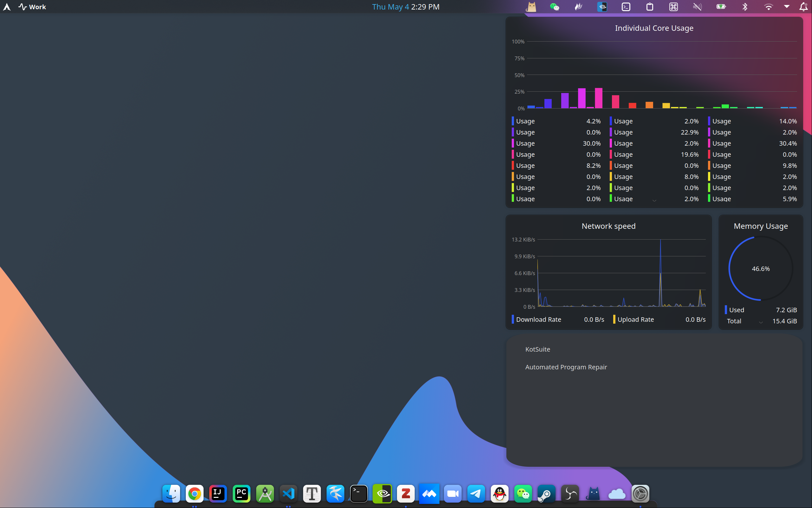Click the memory usage circular gauge
This screenshot has height=508, width=812.
point(760,268)
